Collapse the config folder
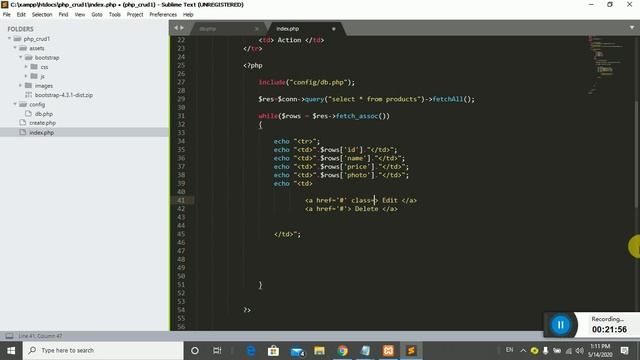This screenshot has width=640, height=360. [15, 104]
